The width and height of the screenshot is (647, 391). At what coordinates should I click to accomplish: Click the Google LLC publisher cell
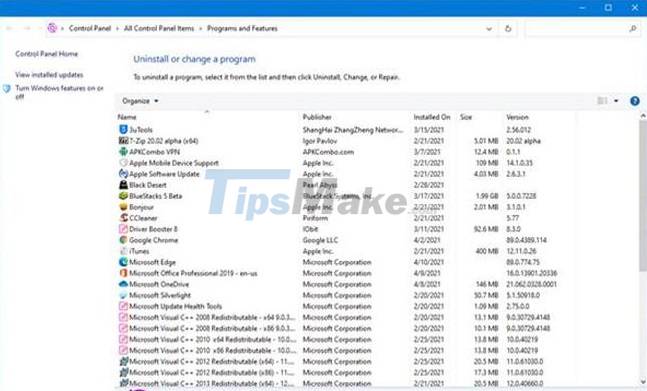pyautogui.click(x=320, y=240)
